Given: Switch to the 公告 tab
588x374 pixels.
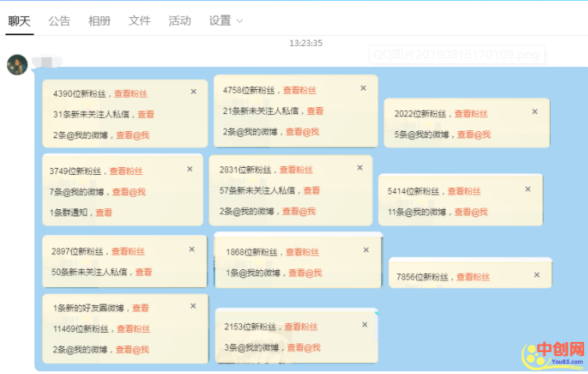Looking at the screenshot, I should click(x=59, y=21).
